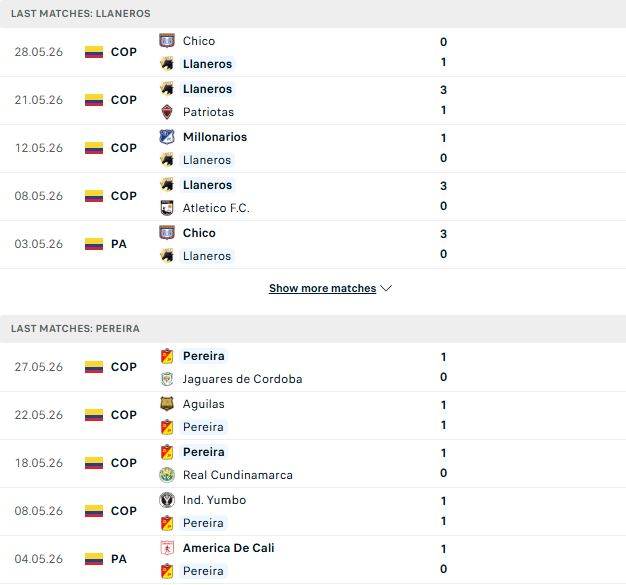Viewport: 626px width, 585px height.
Task: Click the Jaguares de Cordoba crest icon
Action: [167, 379]
